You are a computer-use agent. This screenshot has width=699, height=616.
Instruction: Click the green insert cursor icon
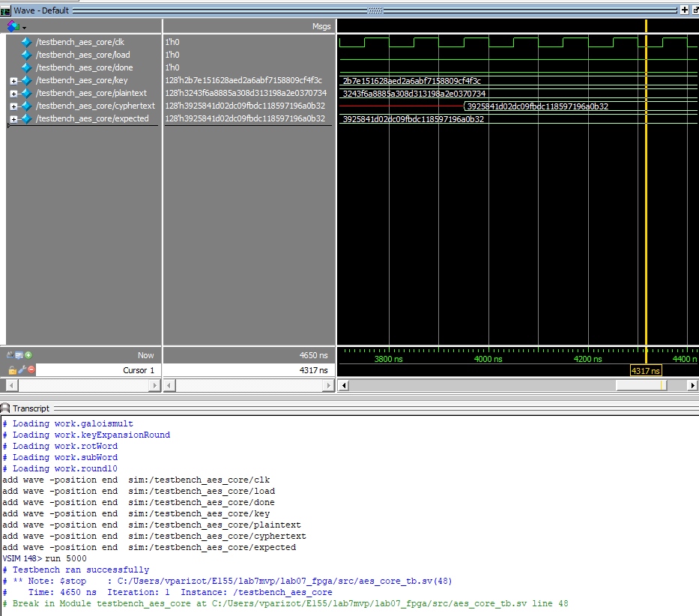tap(28, 355)
